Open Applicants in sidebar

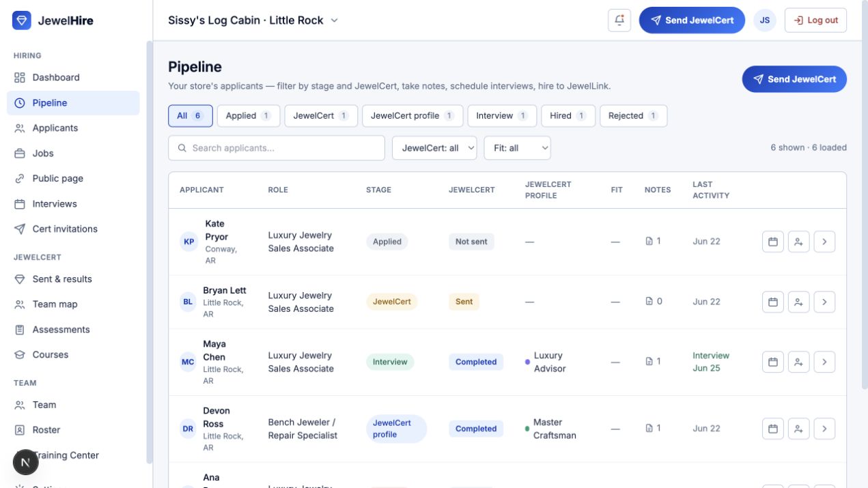(x=73, y=128)
